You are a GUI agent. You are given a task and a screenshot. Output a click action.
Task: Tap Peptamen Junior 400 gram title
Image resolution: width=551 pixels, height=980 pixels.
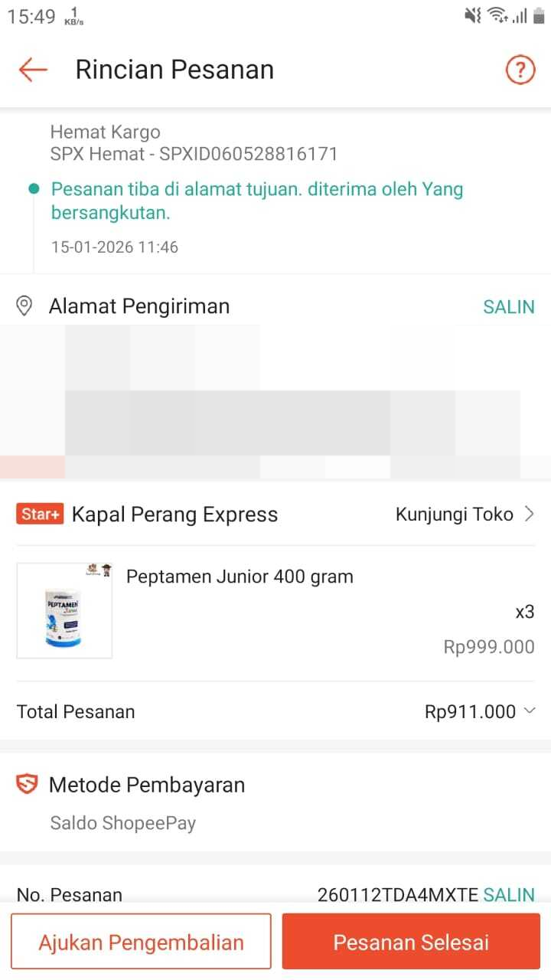(x=240, y=577)
